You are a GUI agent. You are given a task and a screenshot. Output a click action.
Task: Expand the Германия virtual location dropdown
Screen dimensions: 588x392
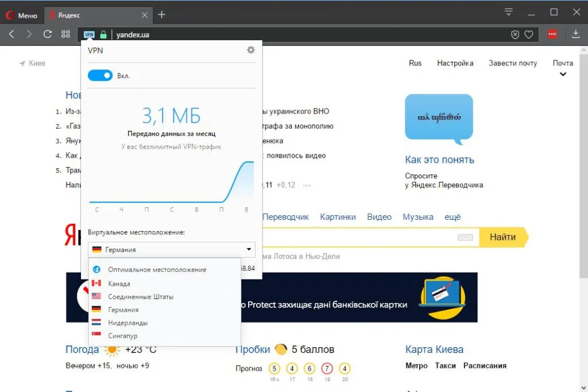pyautogui.click(x=171, y=249)
